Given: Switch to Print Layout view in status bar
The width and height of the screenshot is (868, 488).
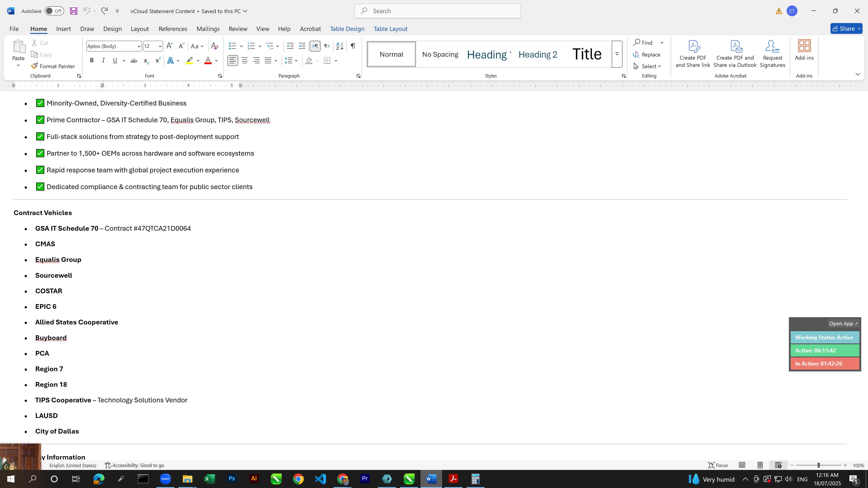Looking at the screenshot, I should click(x=760, y=465).
